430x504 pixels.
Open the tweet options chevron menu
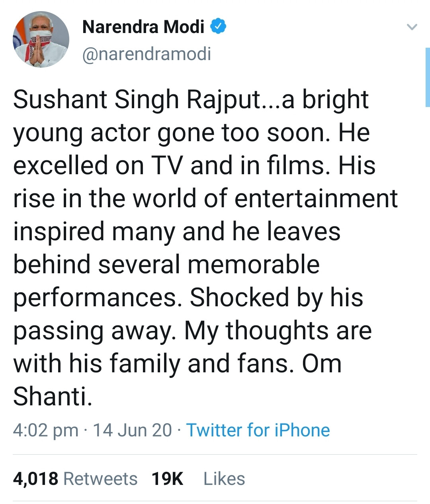click(412, 27)
